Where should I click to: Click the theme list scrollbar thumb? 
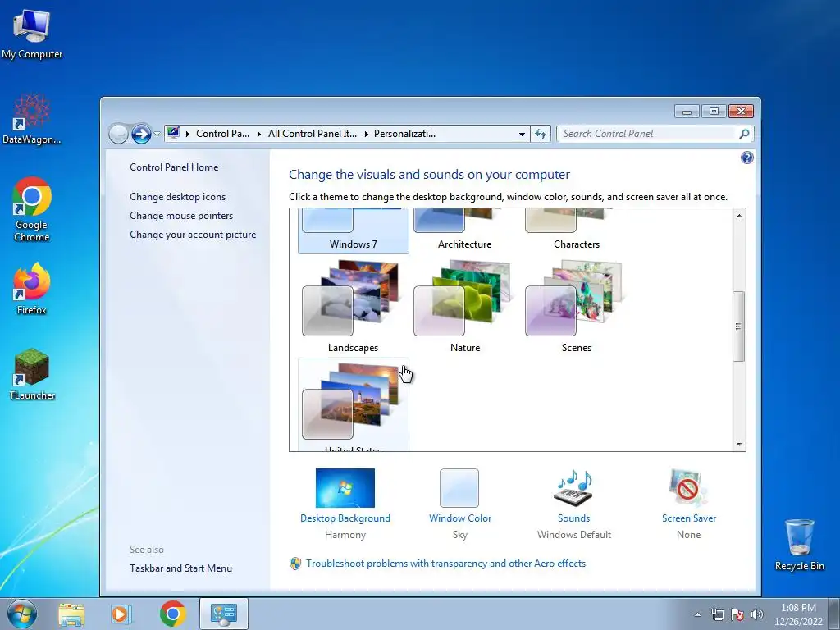coord(739,326)
